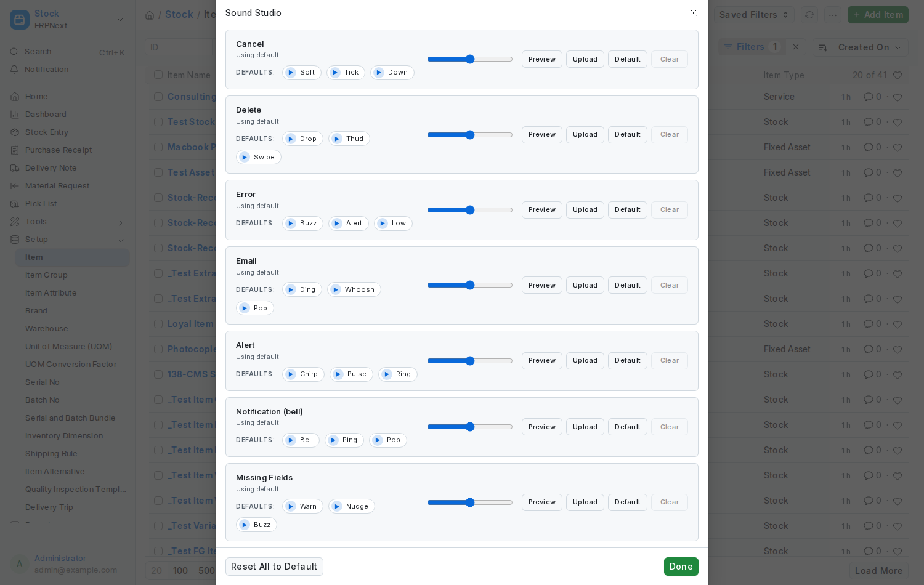Play the Nudge sound for Missing Fields
Viewport: 924px width, 585px height.
[352, 507]
